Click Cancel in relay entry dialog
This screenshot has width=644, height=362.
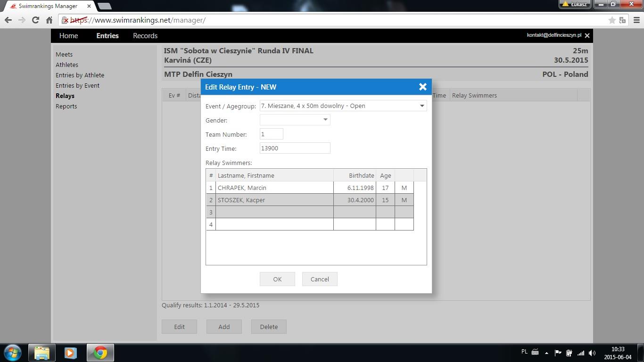tap(320, 279)
